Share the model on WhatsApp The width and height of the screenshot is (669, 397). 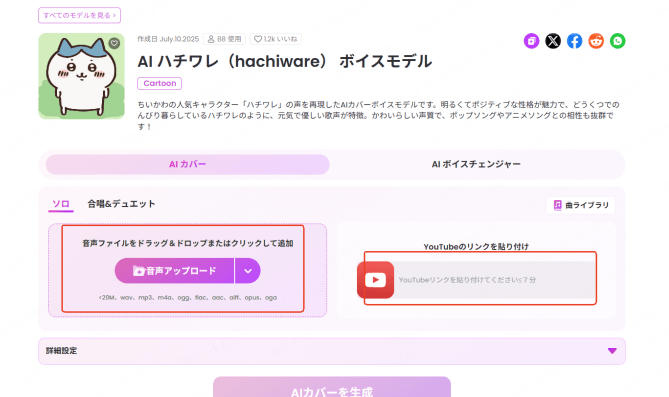point(617,41)
